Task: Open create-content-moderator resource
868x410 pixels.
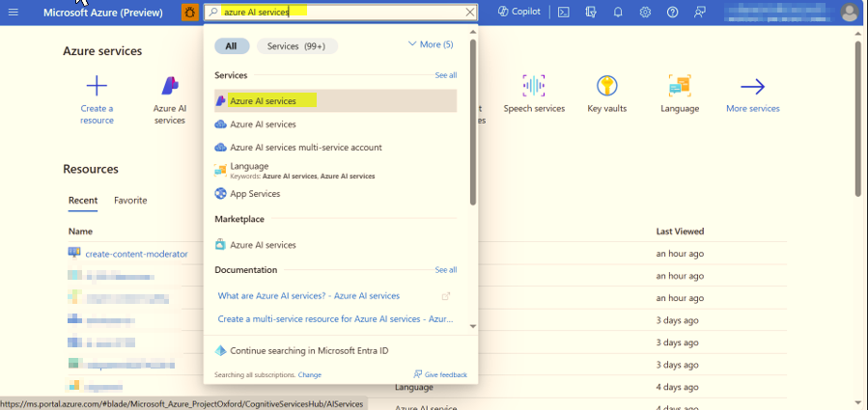Action: point(136,254)
